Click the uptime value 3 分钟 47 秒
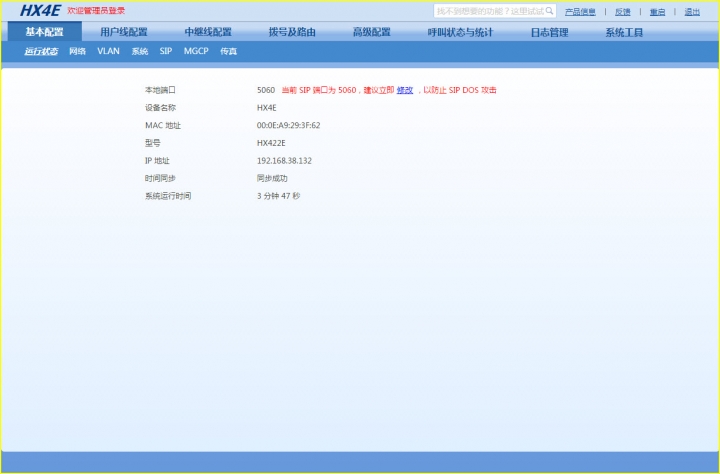Viewport: 720px width, 474px height. coord(278,196)
